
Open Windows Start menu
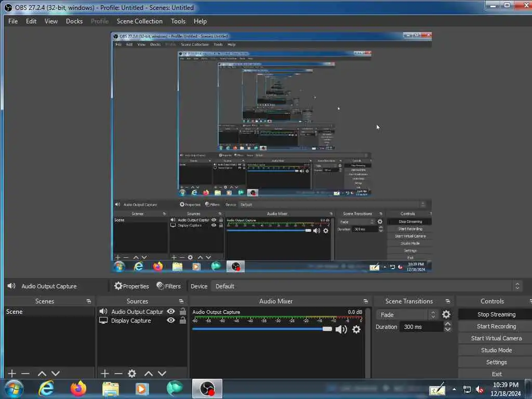14,389
